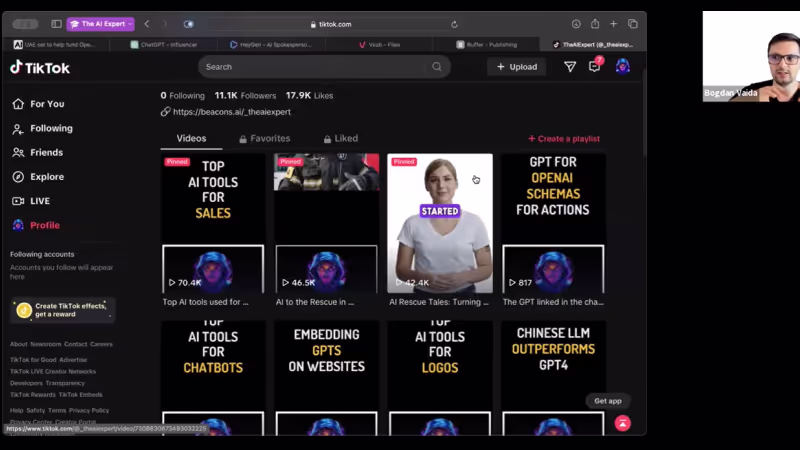Click Create TikTok effects banner
This screenshot has height=450, width=800.
click(x=63, y=310)
